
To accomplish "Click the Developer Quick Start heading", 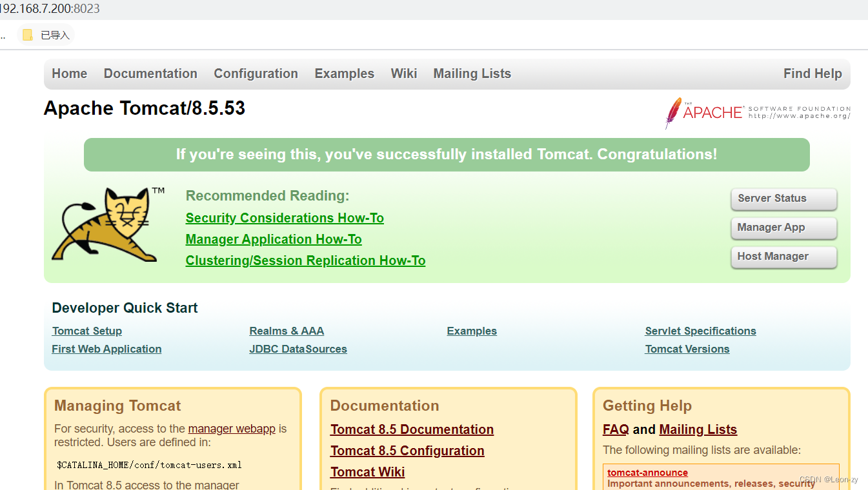I will click(125, 308).
